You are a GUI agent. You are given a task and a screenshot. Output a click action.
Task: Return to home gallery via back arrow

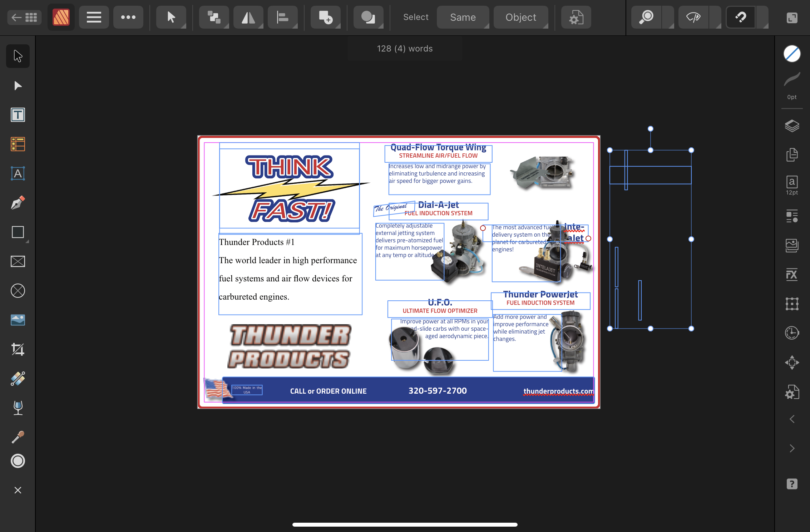tap(24, 17)
